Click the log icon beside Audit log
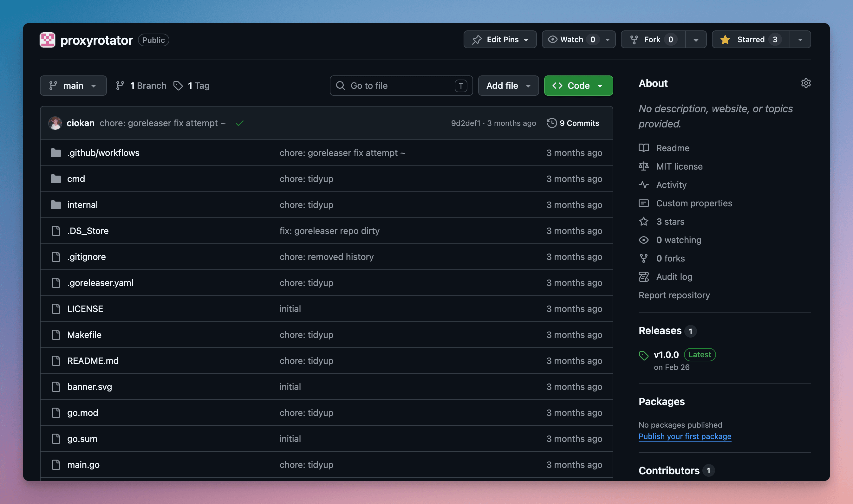The image size is (853, 504). (643, 277)
